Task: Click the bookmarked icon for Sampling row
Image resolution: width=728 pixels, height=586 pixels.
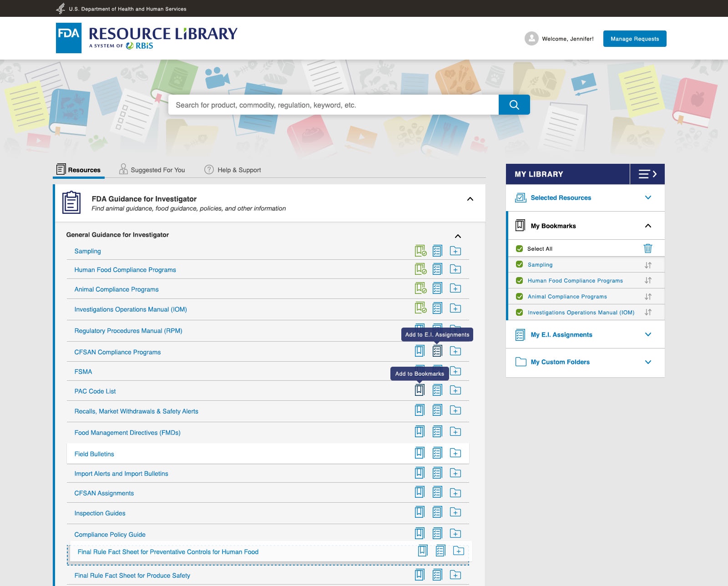Action: [420, 251]
